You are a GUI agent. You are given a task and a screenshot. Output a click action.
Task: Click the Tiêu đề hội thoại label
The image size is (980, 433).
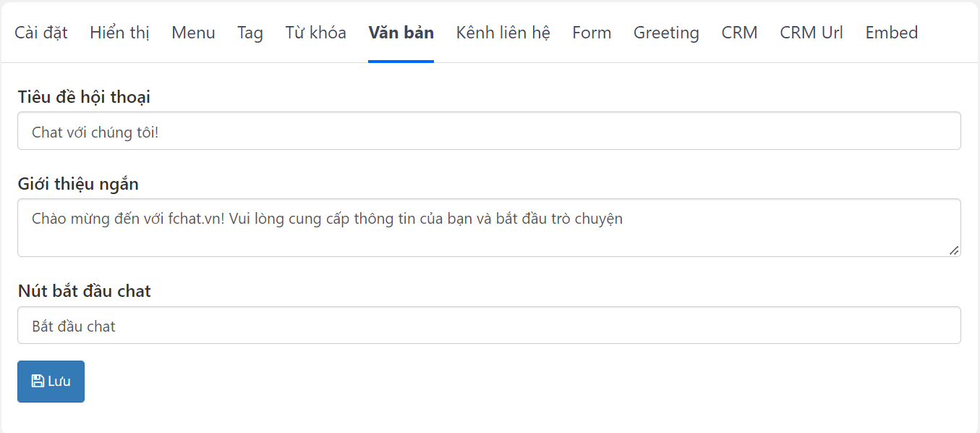(84, 97)
